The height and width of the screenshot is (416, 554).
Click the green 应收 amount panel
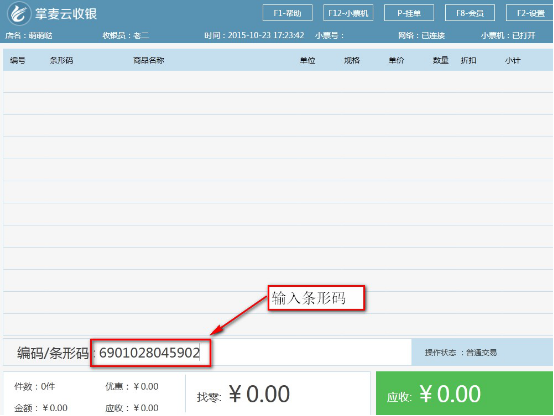pos(464,393)
